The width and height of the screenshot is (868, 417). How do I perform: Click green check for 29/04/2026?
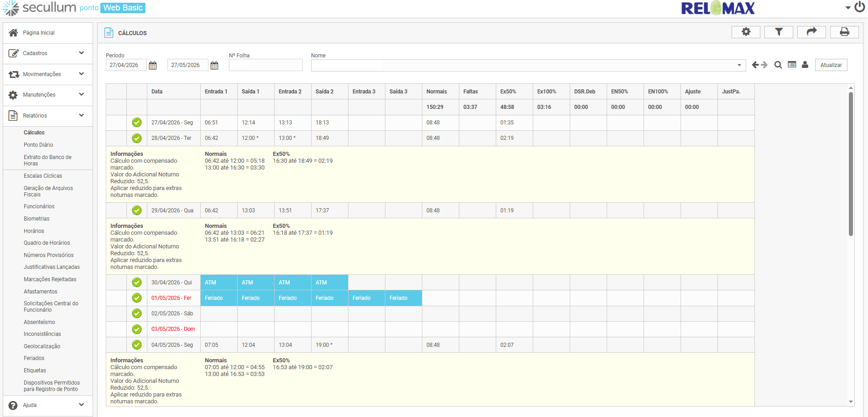click(137, 211)
